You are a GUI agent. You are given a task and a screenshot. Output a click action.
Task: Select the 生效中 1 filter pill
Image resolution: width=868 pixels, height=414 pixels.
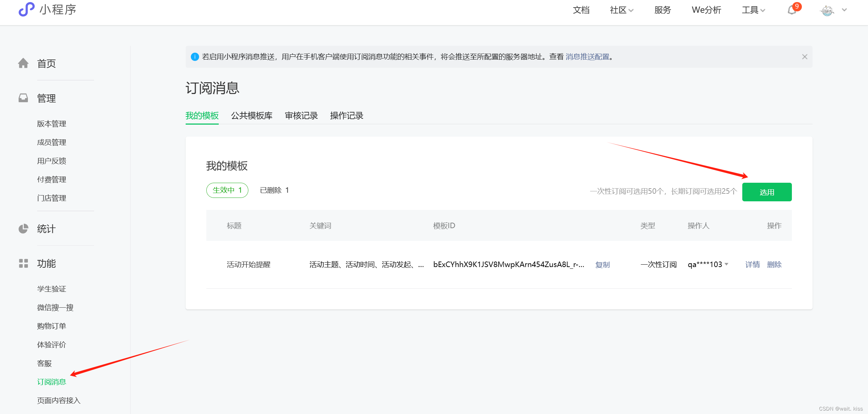227,190
